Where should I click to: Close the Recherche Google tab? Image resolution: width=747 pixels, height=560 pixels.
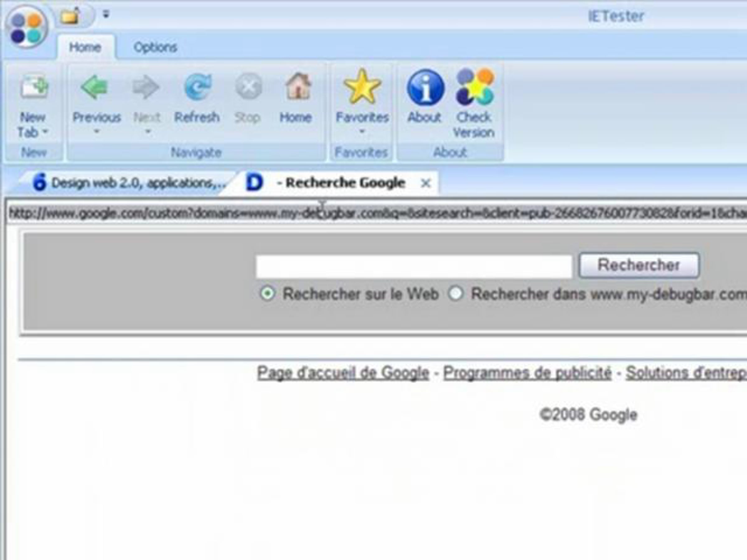tap(426, 183)
